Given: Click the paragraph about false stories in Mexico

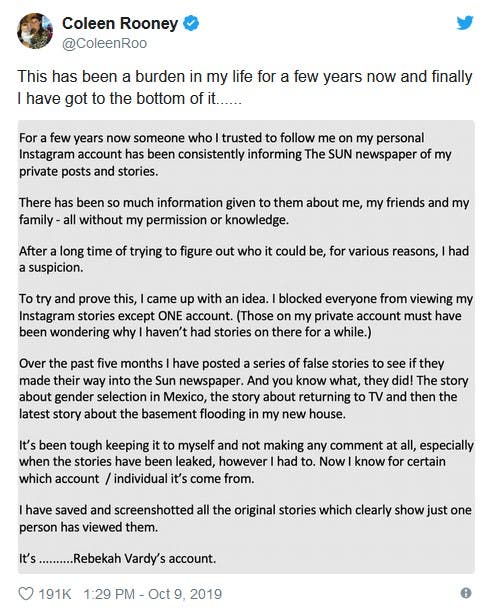Looking at the screenshot, I should tap(244, 389).
